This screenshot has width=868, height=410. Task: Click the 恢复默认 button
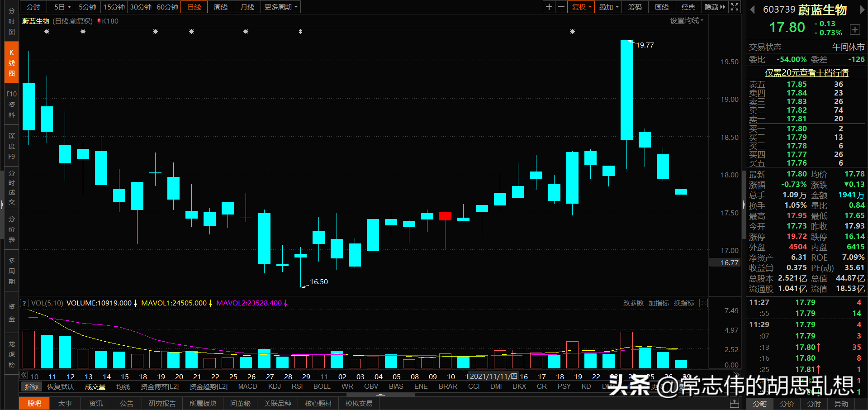click(60, 386)
